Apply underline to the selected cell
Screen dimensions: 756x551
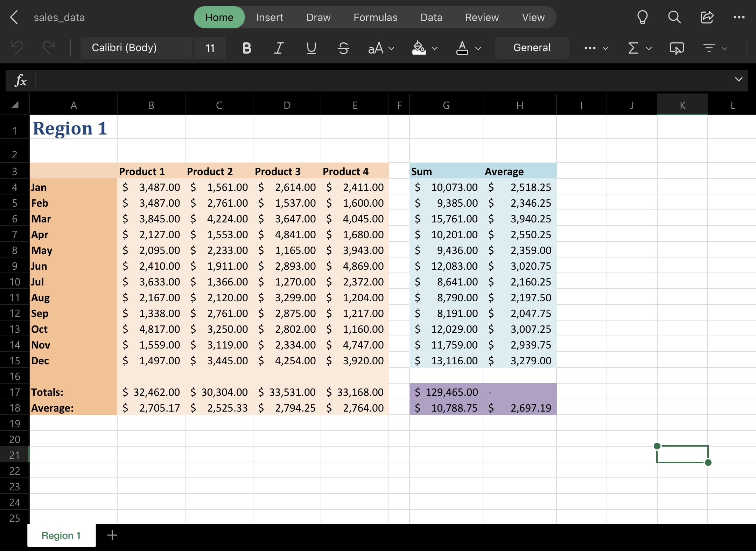click(310, 48)
